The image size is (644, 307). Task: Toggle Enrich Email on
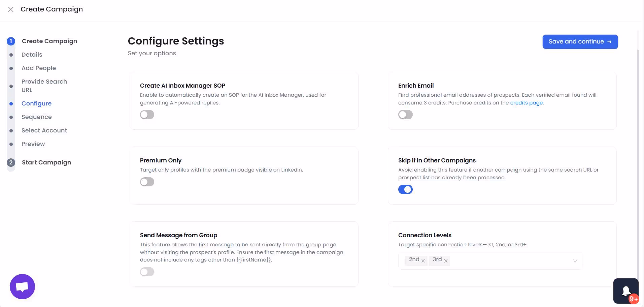[x=405, y=115]
